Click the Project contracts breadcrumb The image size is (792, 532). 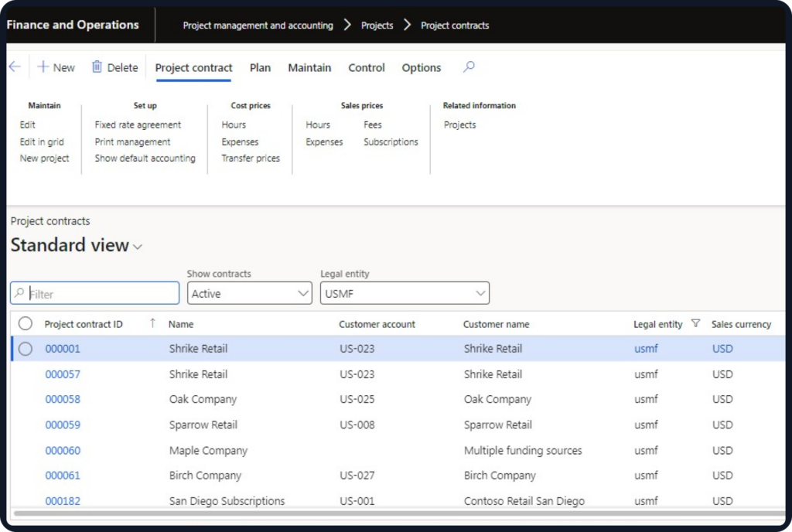[x=455, y=26]
